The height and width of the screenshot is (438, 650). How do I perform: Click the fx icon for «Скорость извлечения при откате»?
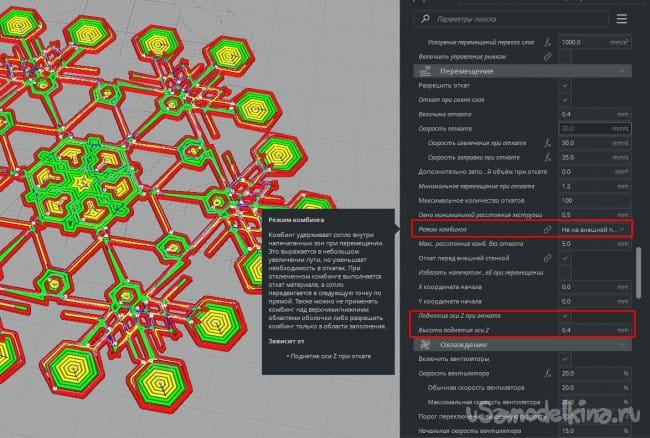coord(548,143)
